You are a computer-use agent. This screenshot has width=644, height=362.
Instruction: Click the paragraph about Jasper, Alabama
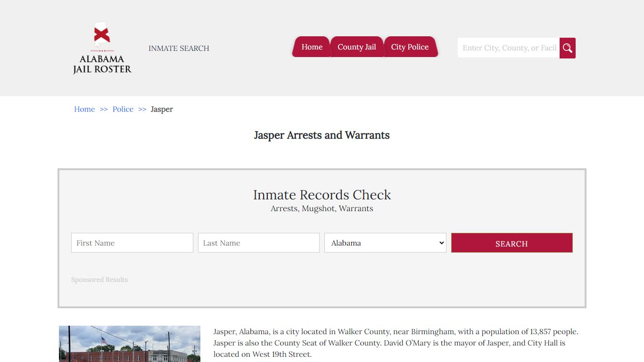396,343
